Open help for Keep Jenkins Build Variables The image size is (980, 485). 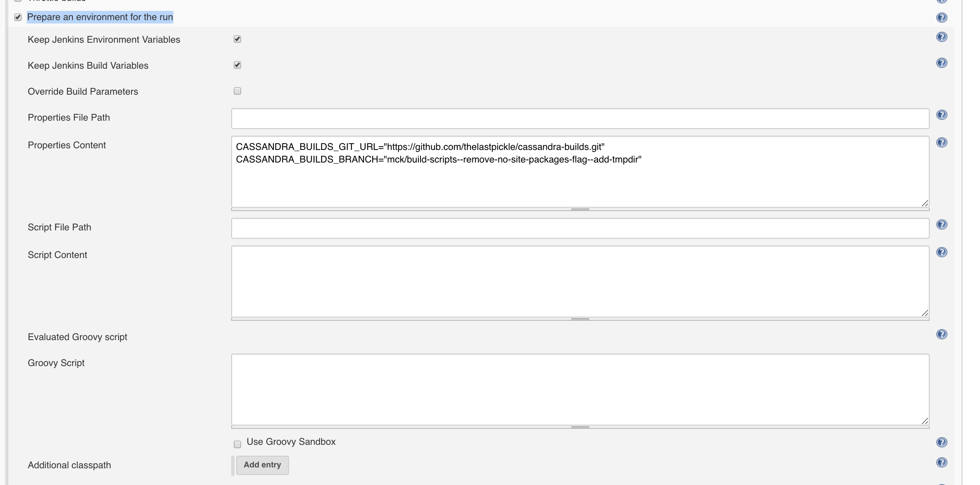click(x=941, y=63)
